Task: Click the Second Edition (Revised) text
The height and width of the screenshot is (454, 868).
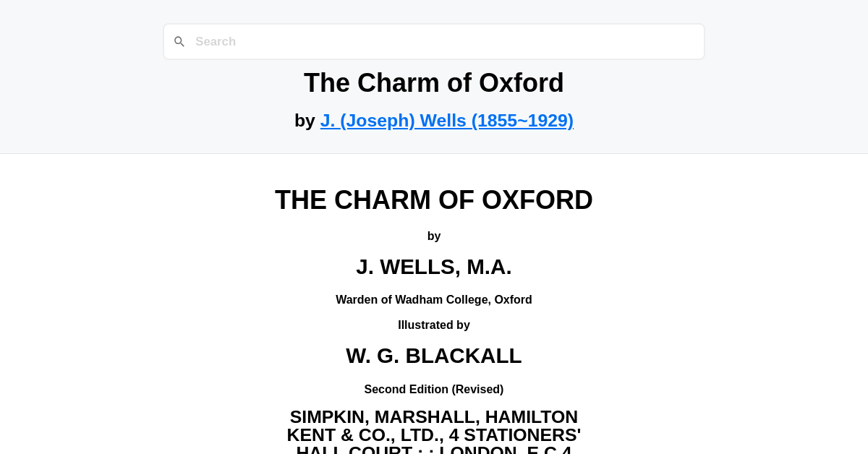Action: pyautogui.click(x=434, y=389)
